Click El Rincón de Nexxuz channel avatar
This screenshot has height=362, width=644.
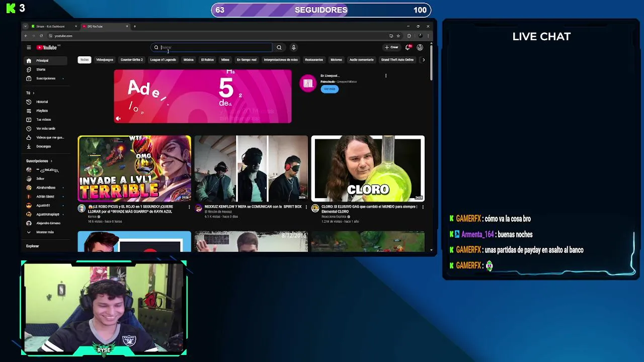point(199,208)
